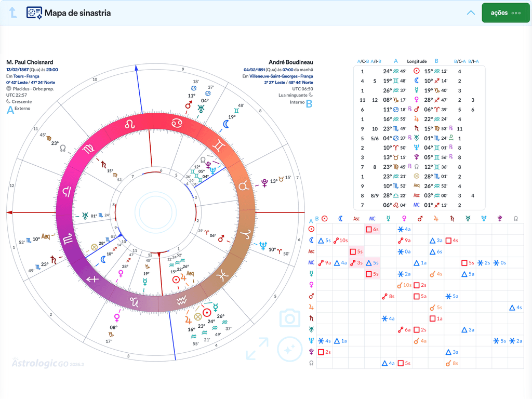Image resolution: width=532 pixels, height=399 pixels.
Task: Click the Moon column header in aspect grid
Action: pyautogui.click(x=340, y=219)
